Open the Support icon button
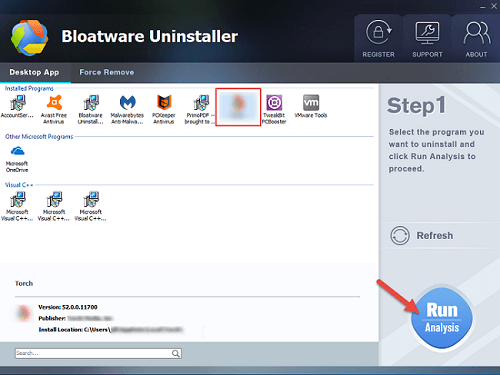The width and height of the screenshot is (500, 375). point(427,39)
